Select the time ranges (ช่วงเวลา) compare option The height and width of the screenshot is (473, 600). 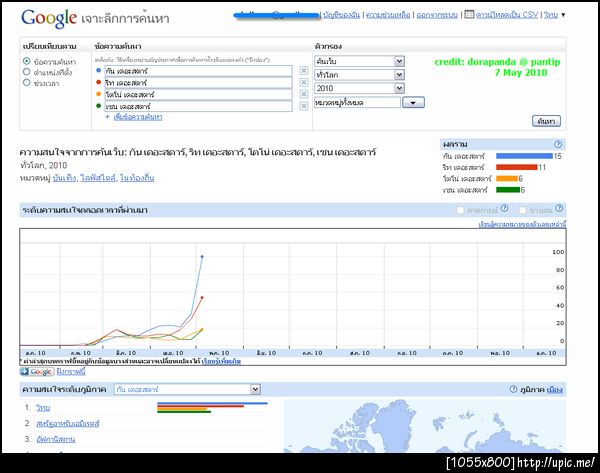26,82
